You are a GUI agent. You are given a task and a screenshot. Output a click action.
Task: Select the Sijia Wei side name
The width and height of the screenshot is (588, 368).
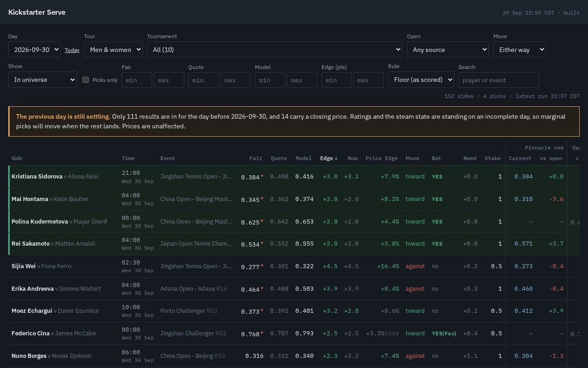[23, 266]
